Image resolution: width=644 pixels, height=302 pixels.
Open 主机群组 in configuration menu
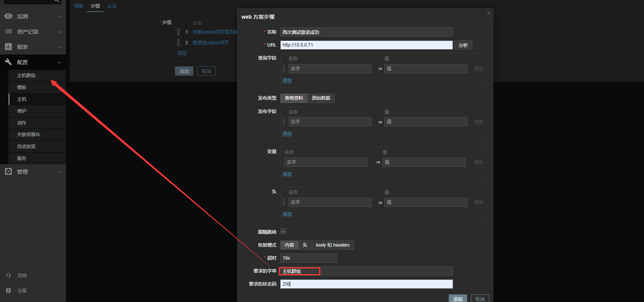point(37,76)
